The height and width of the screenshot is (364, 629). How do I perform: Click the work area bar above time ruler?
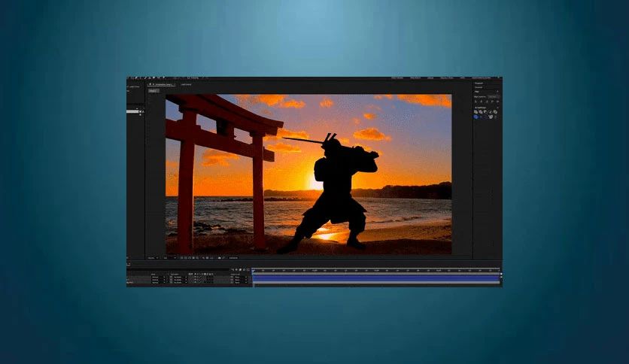pos(376,268)
